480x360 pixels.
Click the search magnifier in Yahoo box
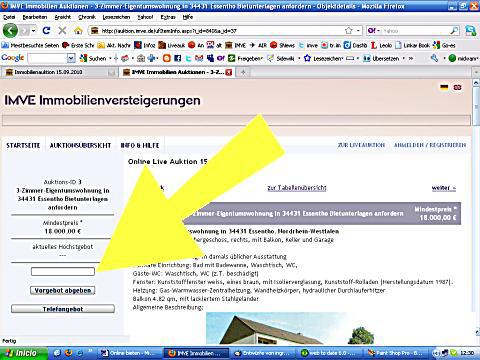pos(454,31)
